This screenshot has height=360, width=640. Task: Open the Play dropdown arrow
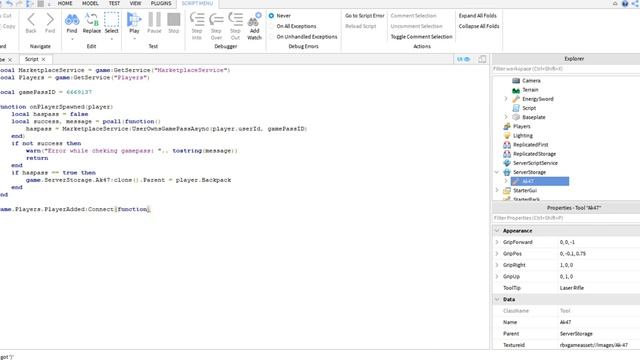coord(134,39)
